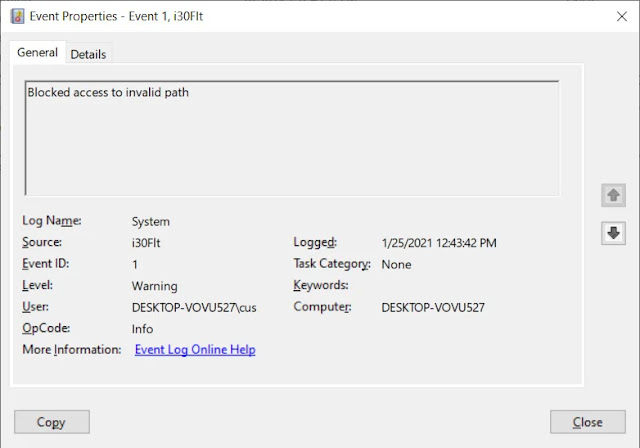
Task: Click the 'Source:' label
Action: click(x=42, y=242)
